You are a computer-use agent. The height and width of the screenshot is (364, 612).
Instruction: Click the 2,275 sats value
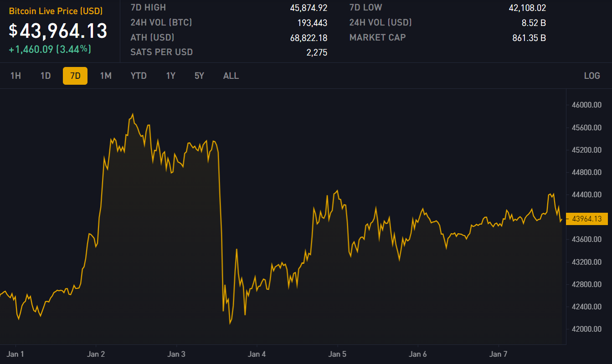tap(317, 52)
